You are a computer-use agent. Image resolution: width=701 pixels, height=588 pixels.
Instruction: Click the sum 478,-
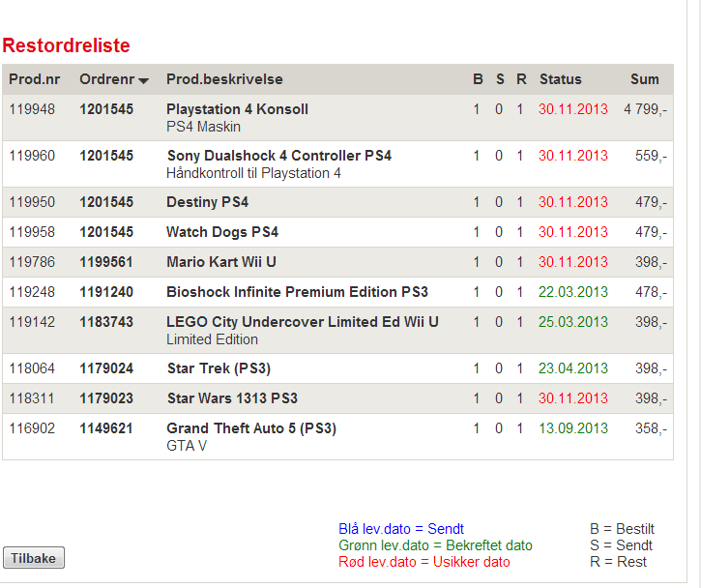coord(651,292)
